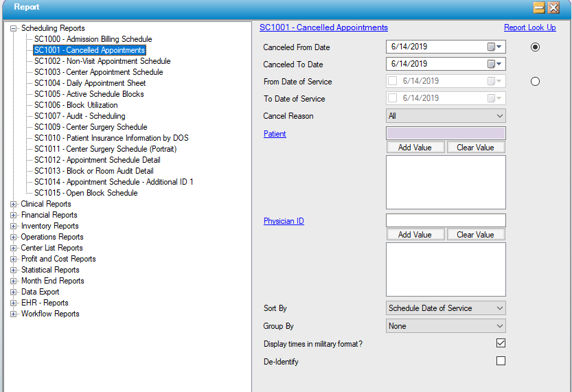Image resolution: width=572 pixels, height=392 pixels.
Task: Expand the Clinical Reports tree node
Action: [14, 204]
